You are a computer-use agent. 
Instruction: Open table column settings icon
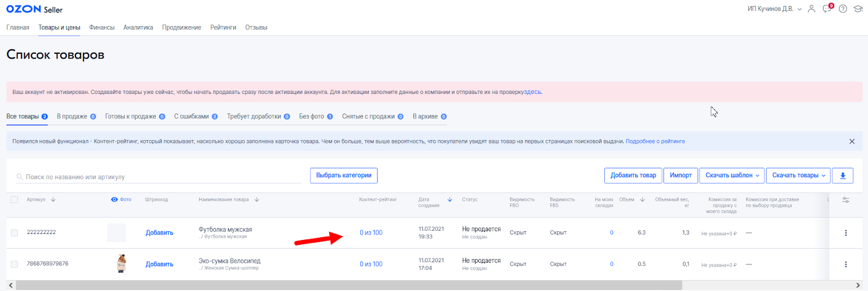tap(845, 200)
